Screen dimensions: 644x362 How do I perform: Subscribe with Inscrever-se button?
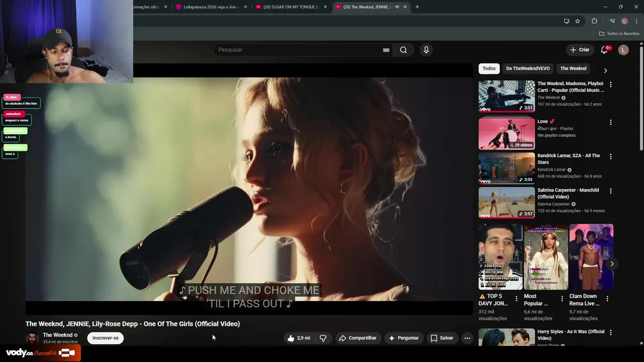point(106,338)
